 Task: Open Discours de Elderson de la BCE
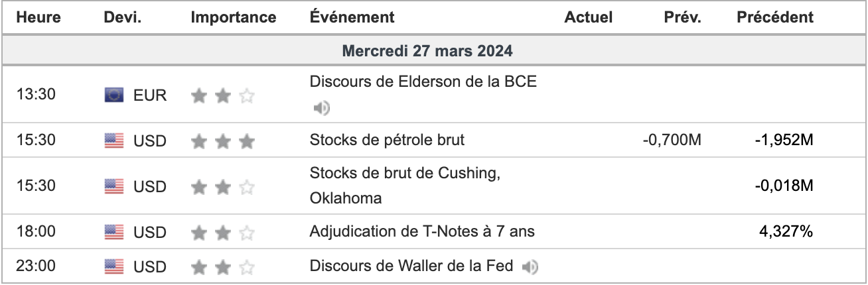423,82
